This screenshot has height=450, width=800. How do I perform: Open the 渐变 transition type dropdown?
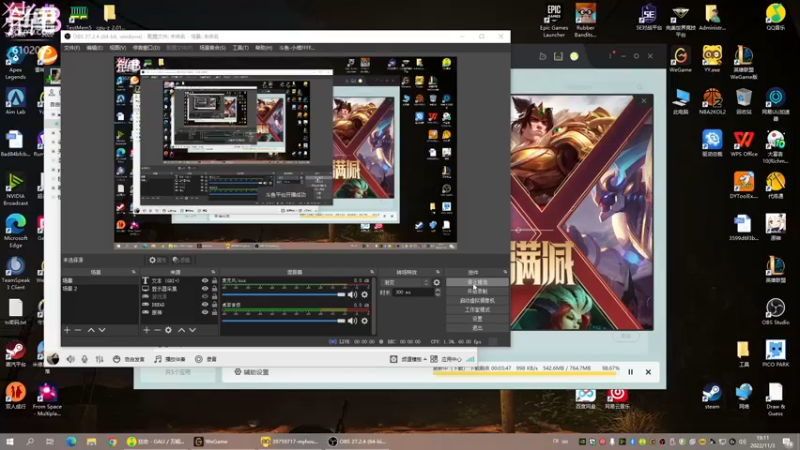coord(406,282)
